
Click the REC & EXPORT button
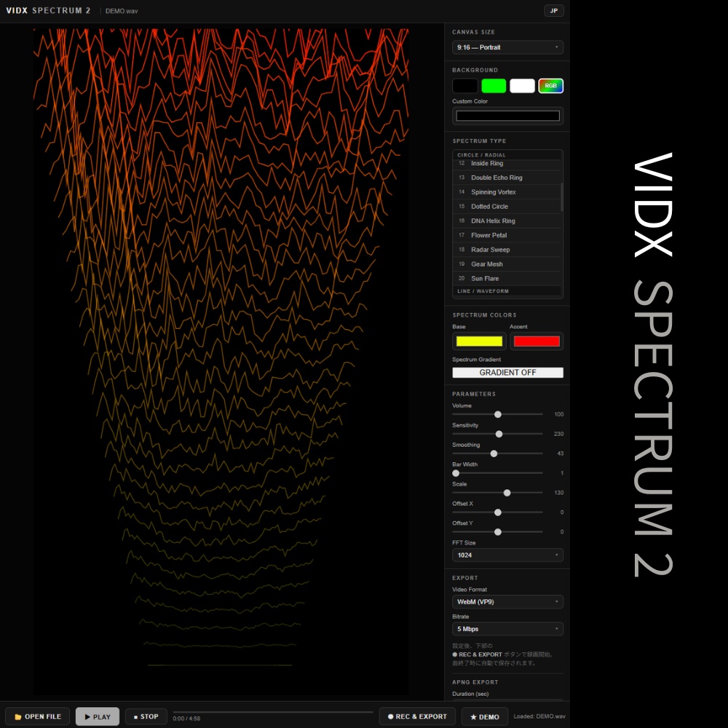point(417,716)
